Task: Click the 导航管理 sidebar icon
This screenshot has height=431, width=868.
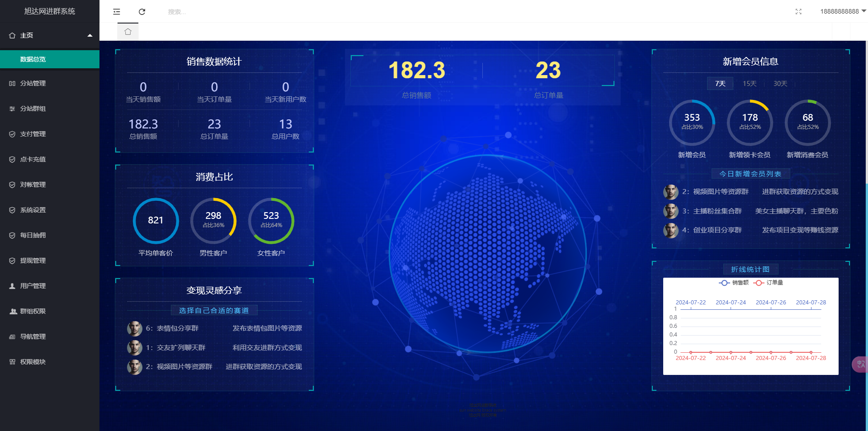Action: pyautogui.click(x=12, y=336)
